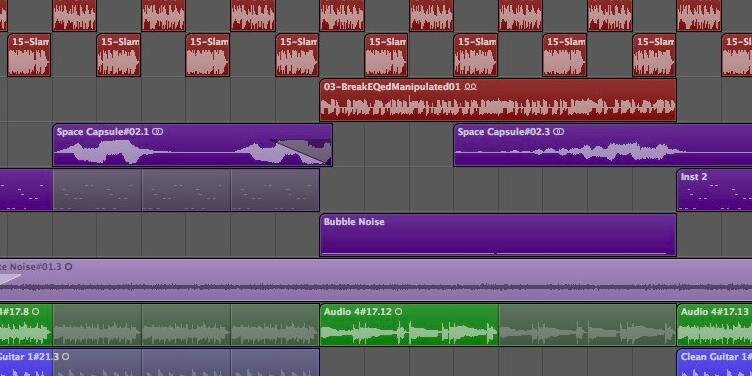Click the stereo symbol next to Space Capsule#02.3
The width and height of the screenshot is (752, 376).
click(559, 131)
